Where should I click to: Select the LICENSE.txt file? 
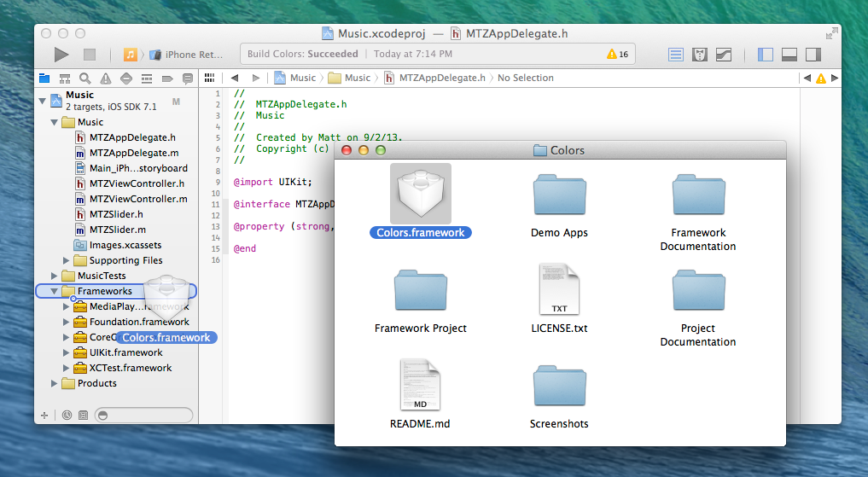[x=559, y=299]
